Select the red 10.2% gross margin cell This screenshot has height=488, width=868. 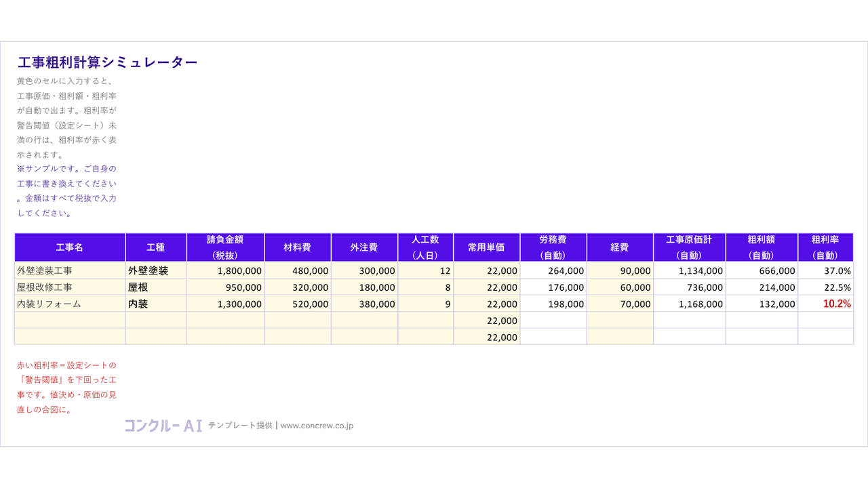click(825, 304)
